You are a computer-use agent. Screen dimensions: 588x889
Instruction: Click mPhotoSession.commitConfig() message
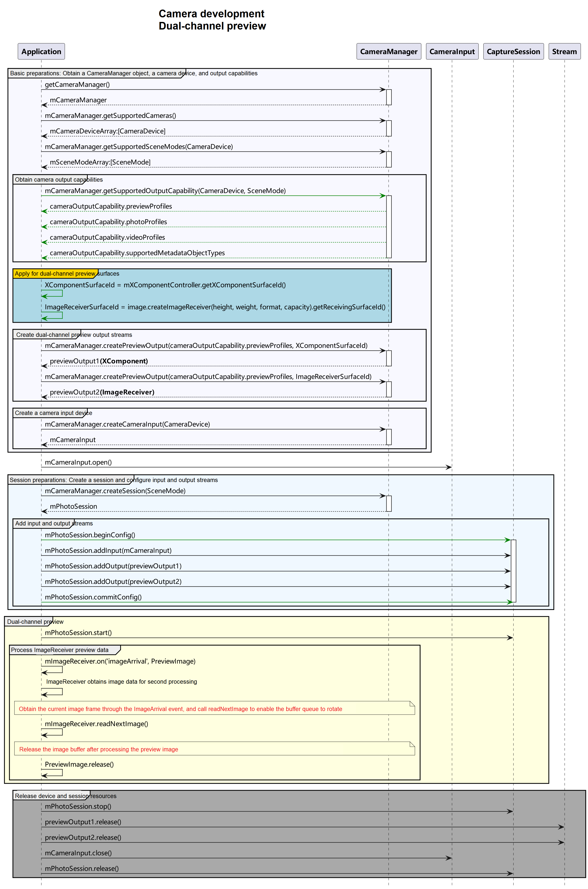(93, 597)
